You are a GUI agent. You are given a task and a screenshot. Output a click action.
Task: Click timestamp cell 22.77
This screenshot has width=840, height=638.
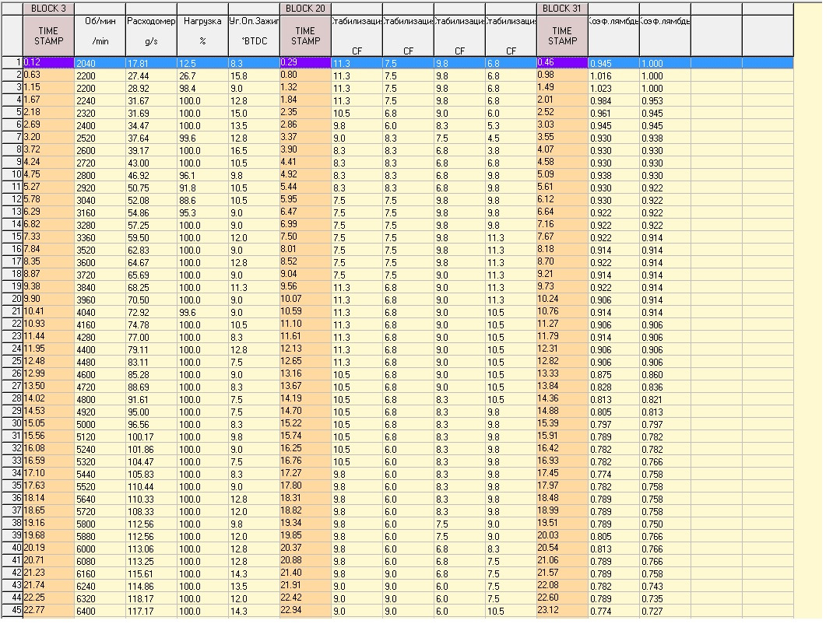(48, 611)
